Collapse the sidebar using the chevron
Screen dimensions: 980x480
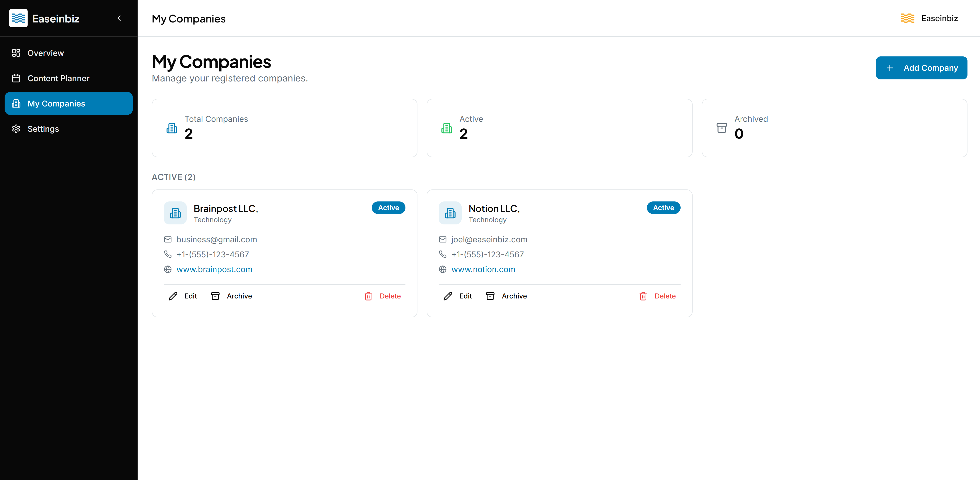119,18
